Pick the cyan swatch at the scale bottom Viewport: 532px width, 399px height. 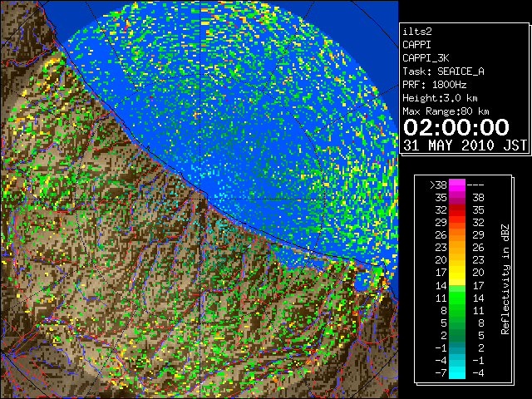coord(457,373)
